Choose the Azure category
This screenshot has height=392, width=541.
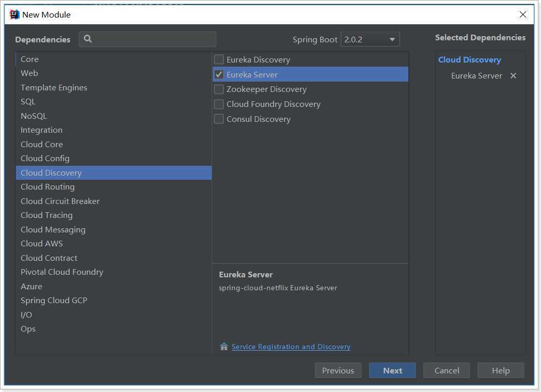pyautogui.click(x=114, y=287)
